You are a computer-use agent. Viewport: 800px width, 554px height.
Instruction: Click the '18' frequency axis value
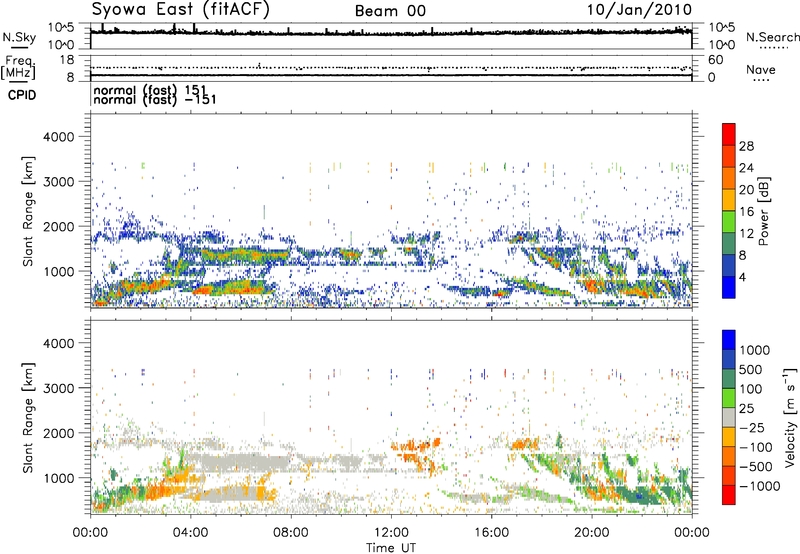67,60
